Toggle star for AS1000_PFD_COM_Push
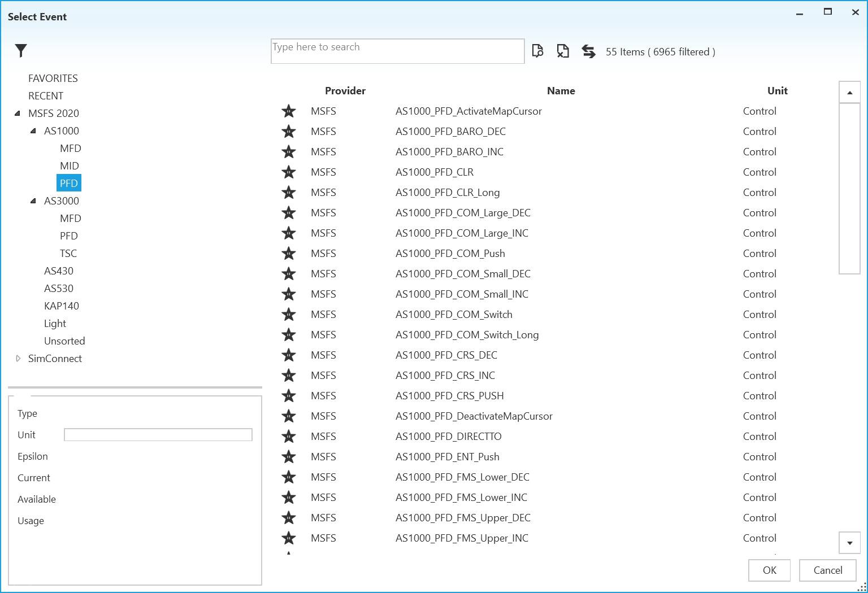The image size is (868, 593). (289, 254)
